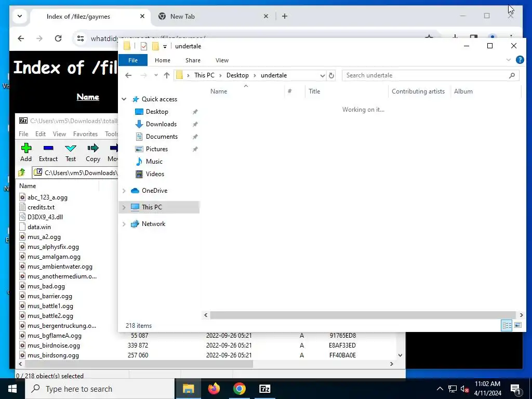Viewport: 532px width, 399px height.
Task: Click the muted volume tray icon
Action: (465, 389)
